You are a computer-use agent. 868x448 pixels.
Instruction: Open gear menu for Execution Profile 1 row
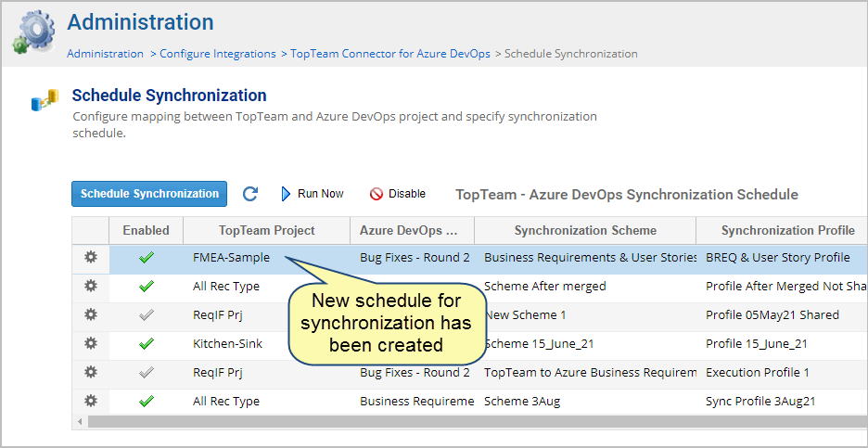point(90,373)
